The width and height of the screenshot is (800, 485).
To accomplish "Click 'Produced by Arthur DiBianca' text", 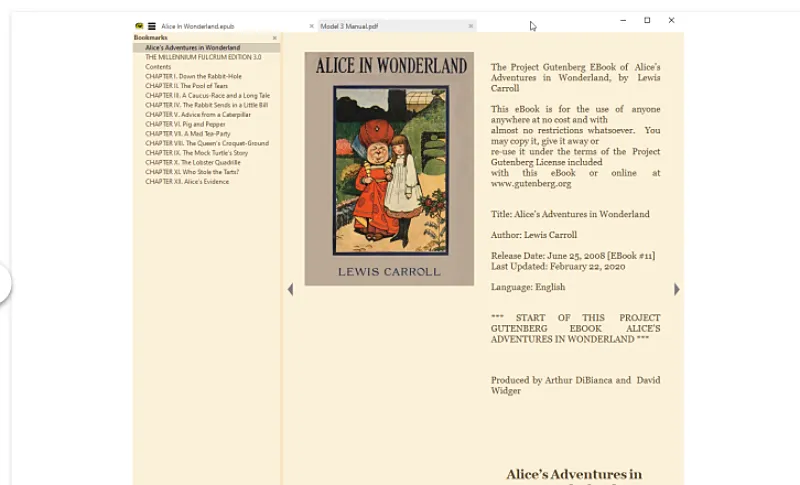I will point(576,386).
